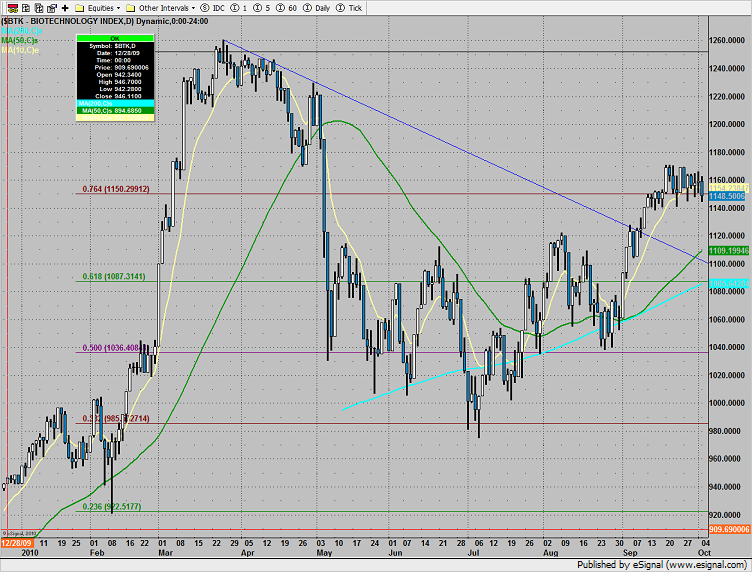752x572 pixels.
Task: Click the MA(50,C) green legend label
Action: [x=19, y=40]
